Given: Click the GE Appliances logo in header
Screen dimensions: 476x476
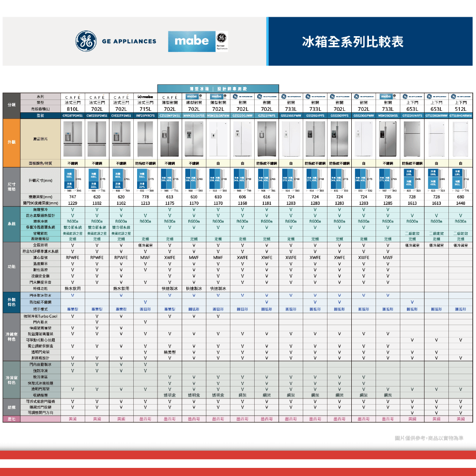Looking at the screenshot, I should coord(116,41).
